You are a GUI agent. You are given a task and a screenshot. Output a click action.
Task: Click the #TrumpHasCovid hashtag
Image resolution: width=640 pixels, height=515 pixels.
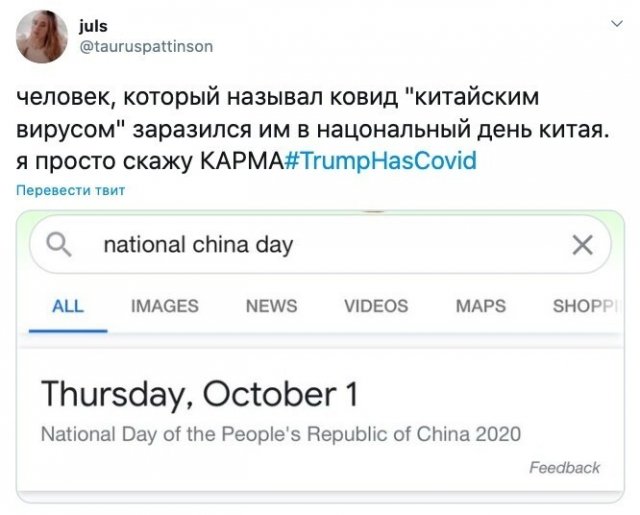pyautogui.click(x=380, y=161)
